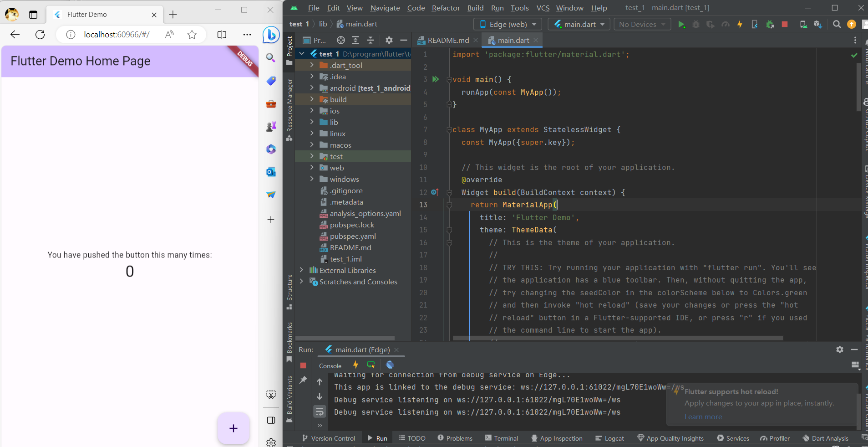Toggle the Structure tool window tab
Screen dimensions: 868x447
tap(289, 292)
